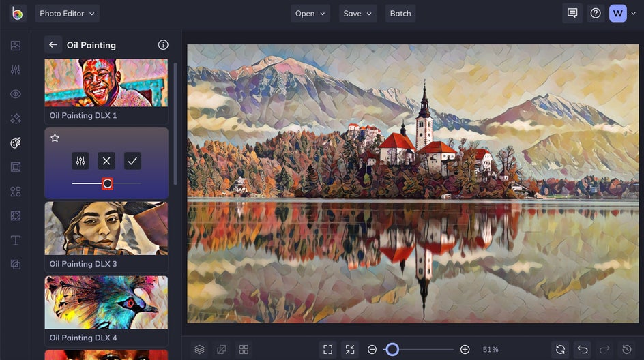Click the Batch button
644x360 pixels.
(x=400, y=14)
